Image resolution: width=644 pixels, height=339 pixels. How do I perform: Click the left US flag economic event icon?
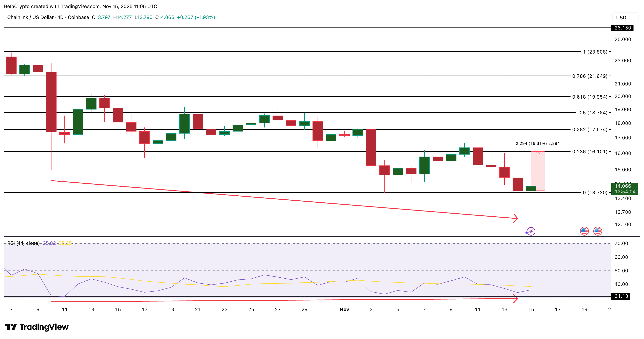(584, 231)
